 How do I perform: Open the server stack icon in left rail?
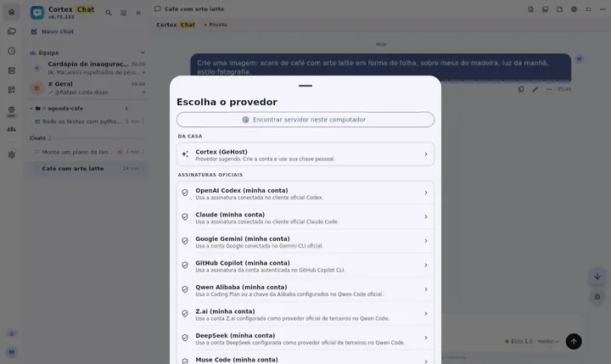tap(12, 70)
